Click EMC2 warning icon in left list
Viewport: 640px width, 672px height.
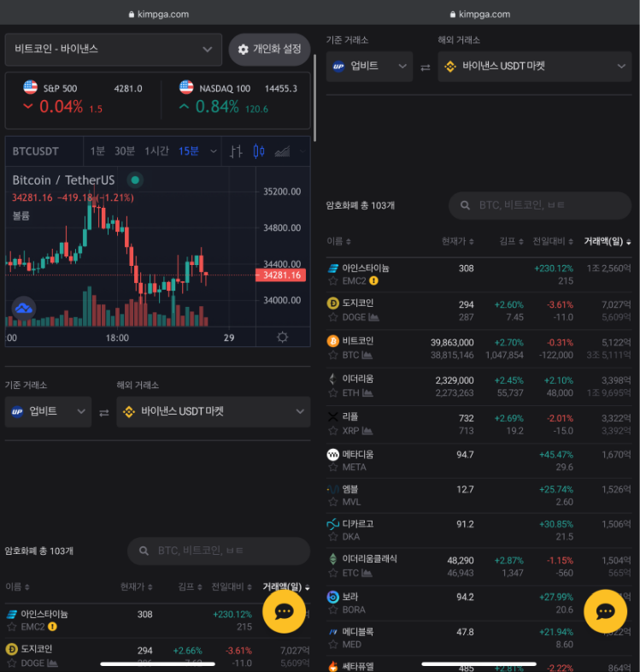52,627
